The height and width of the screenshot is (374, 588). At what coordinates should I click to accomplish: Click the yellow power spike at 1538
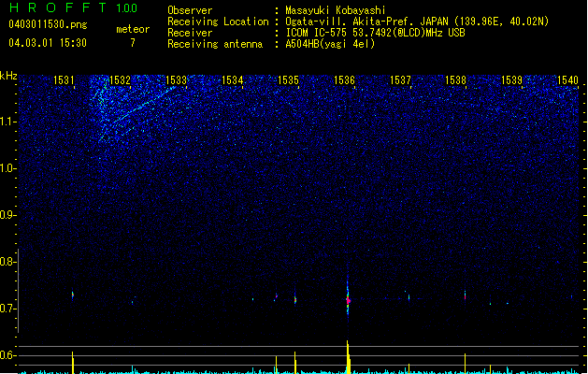(465, 364)
